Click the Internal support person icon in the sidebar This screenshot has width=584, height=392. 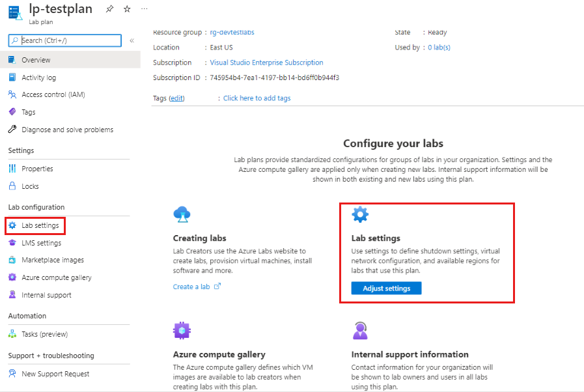click(x=12, y=295)
